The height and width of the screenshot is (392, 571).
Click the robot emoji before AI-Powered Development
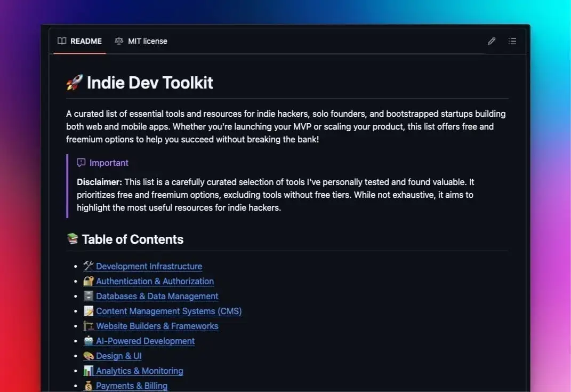(89, 341)
